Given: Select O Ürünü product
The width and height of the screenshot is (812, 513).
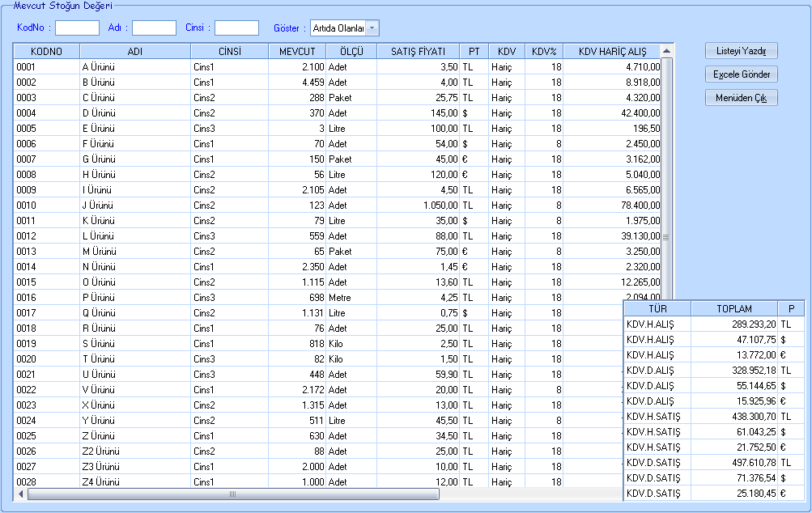Looking at the screenshot, I should point(99,282).
